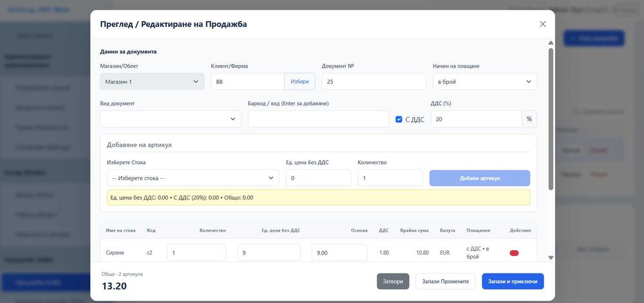644x303 pixels.
Task: Click the % suffix next to ДДС field
Action: (x=529, y=119)
